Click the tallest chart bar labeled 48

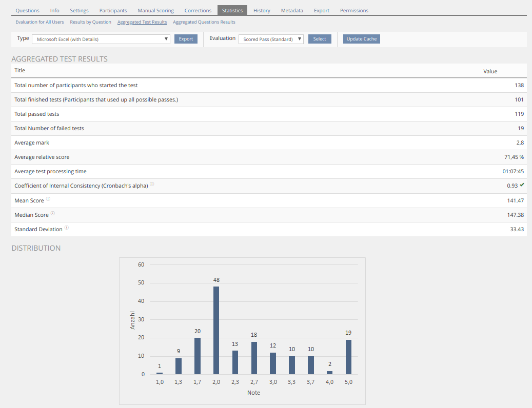coord(216,330)
